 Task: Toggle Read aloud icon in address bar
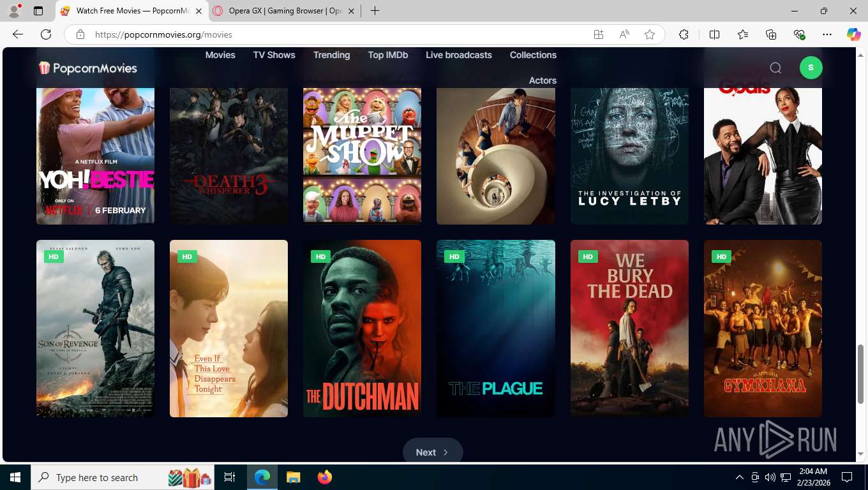click(x=624, y=34)
